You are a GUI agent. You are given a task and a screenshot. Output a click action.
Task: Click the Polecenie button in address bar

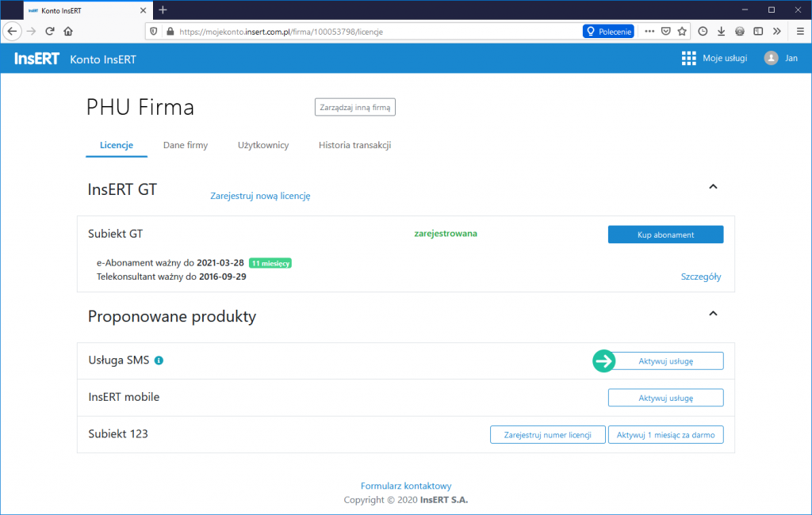(x=608, y=32)
